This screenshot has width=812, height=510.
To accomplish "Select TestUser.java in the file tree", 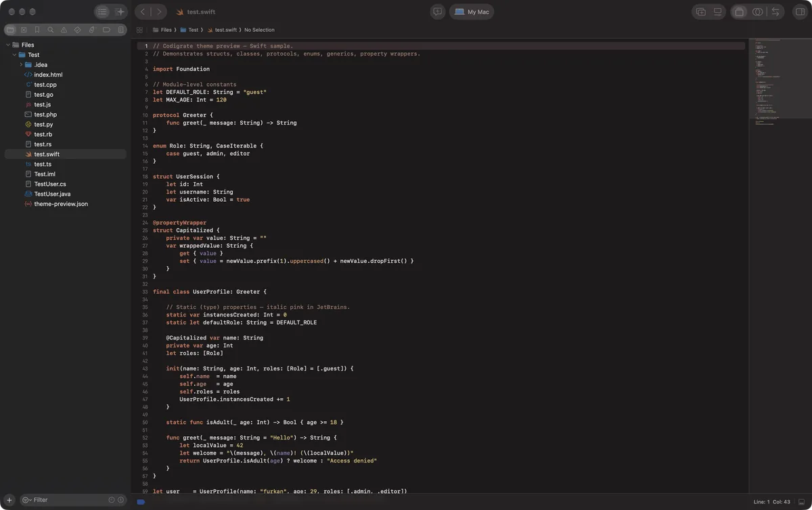I will pos(65,194).
